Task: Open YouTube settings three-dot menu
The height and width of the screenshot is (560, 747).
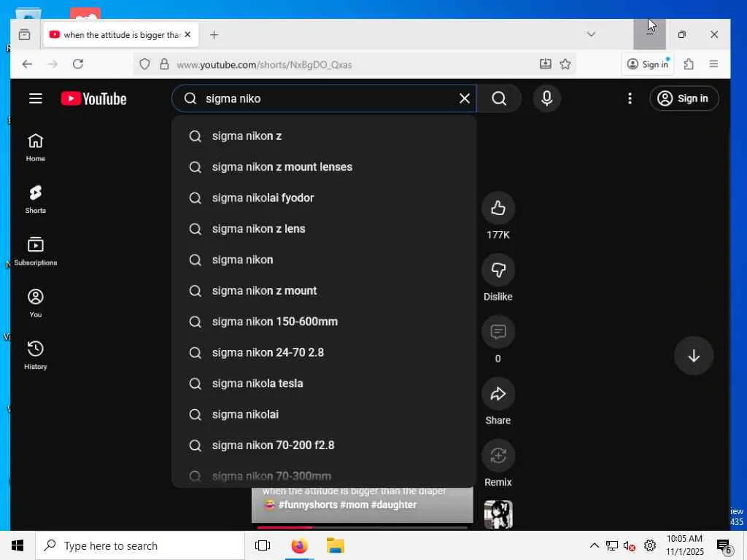Action: click(x=630, y=98)
